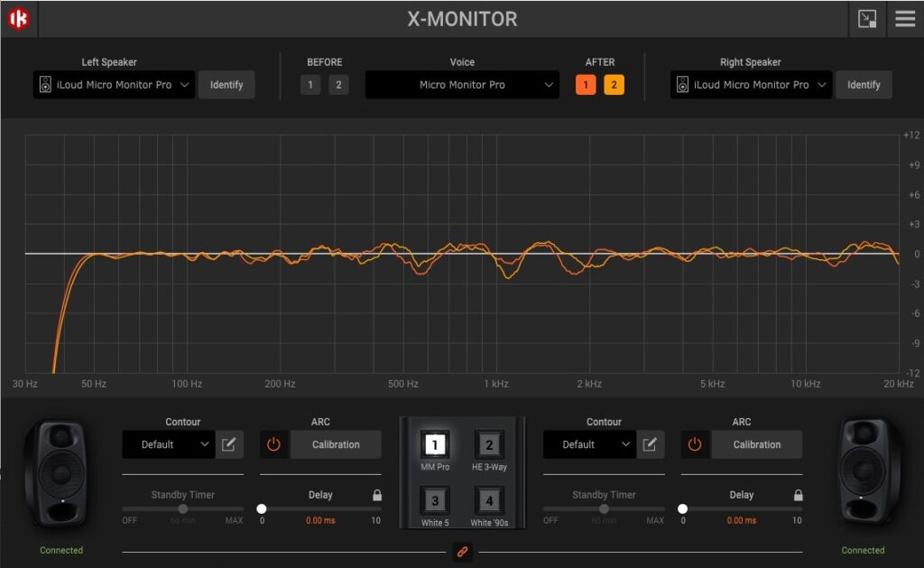924x568 pixels.
Task: Start left speaker ARC Calibration
Action: [x=335, y=444]
